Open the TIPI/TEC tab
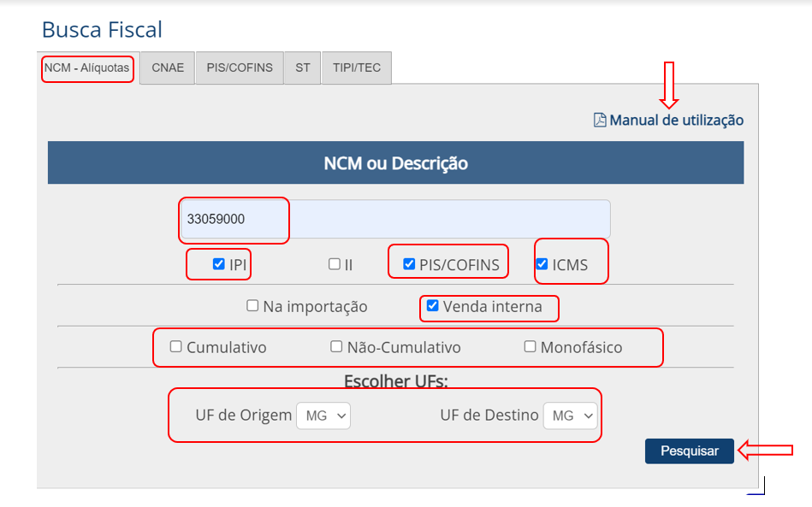 (x=357, y=68)
